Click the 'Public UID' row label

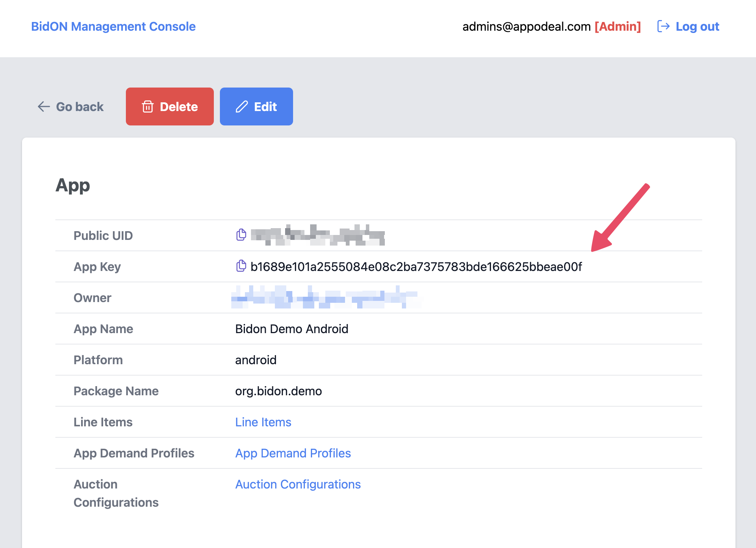pos(103,235)
